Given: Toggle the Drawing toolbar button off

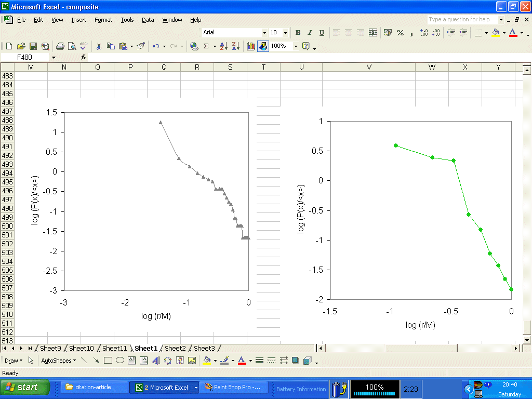Looking at the screenshot, I should (x=263, y=46).
